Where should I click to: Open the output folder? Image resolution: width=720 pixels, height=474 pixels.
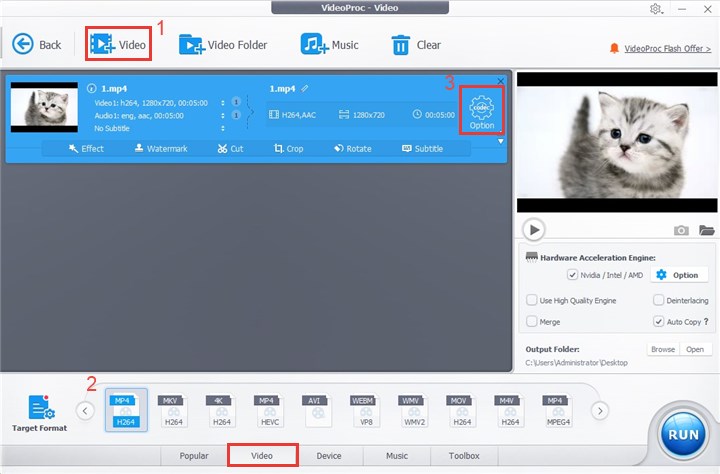(695, 349)
